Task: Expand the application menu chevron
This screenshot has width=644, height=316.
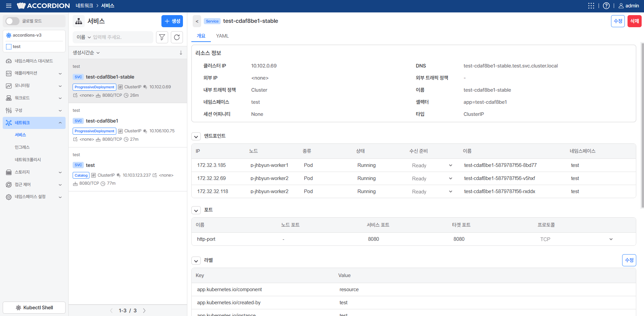Action: coord(60,74)
